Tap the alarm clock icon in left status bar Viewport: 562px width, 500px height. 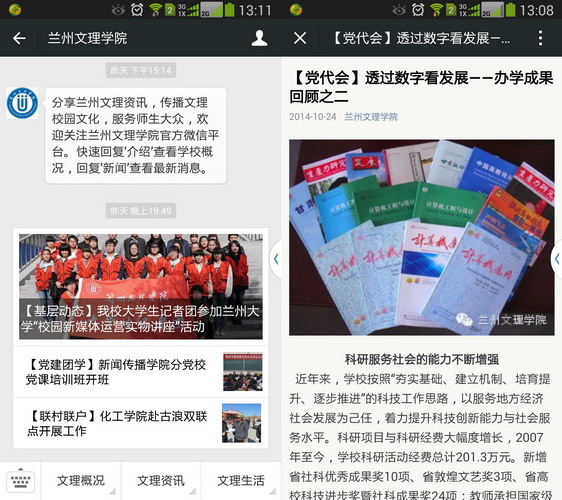pyautogui.click(x=137, y=10)
